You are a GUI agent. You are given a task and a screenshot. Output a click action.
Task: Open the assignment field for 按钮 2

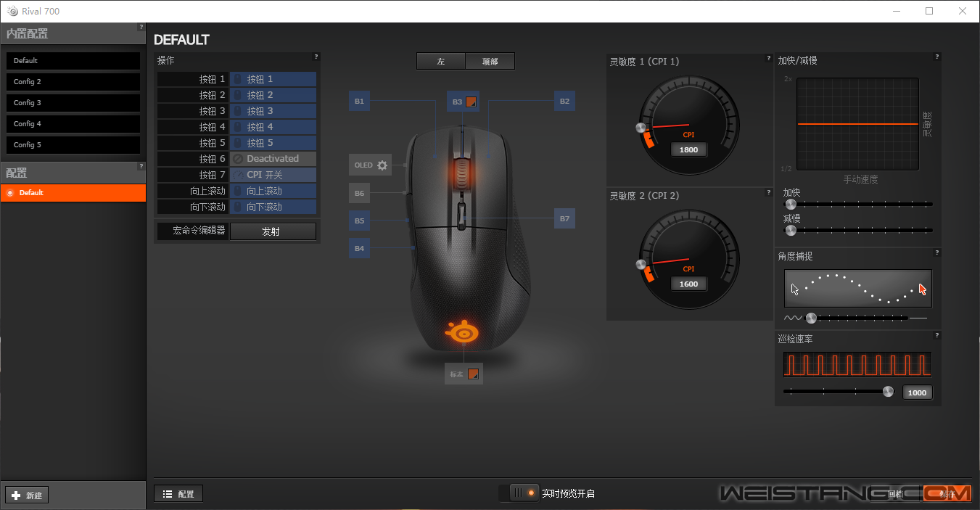273,95
